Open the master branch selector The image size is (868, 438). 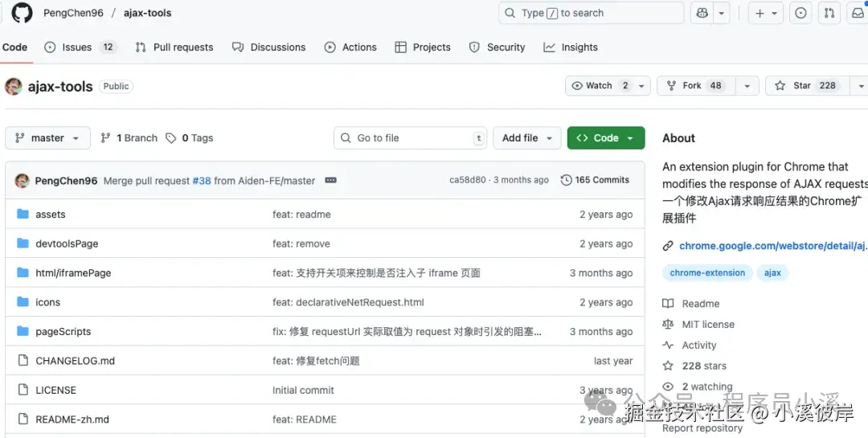[x=47, y=138]
